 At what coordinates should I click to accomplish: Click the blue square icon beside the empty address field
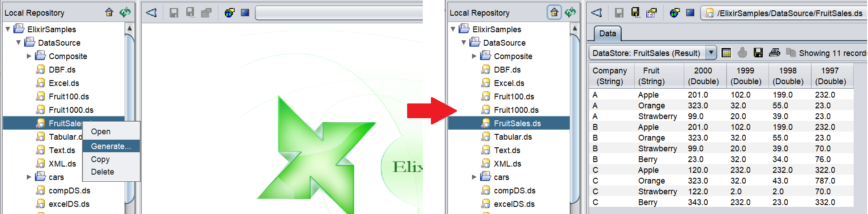(245, 13)
